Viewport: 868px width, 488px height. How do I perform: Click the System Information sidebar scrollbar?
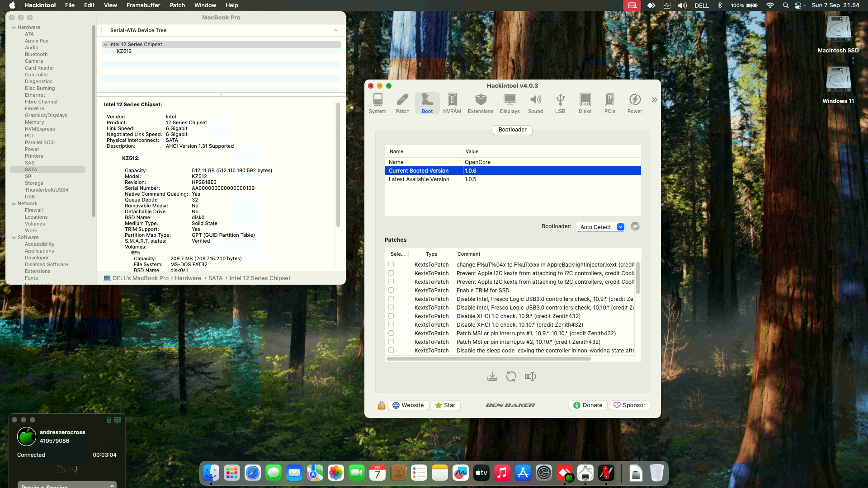[94, 121]
